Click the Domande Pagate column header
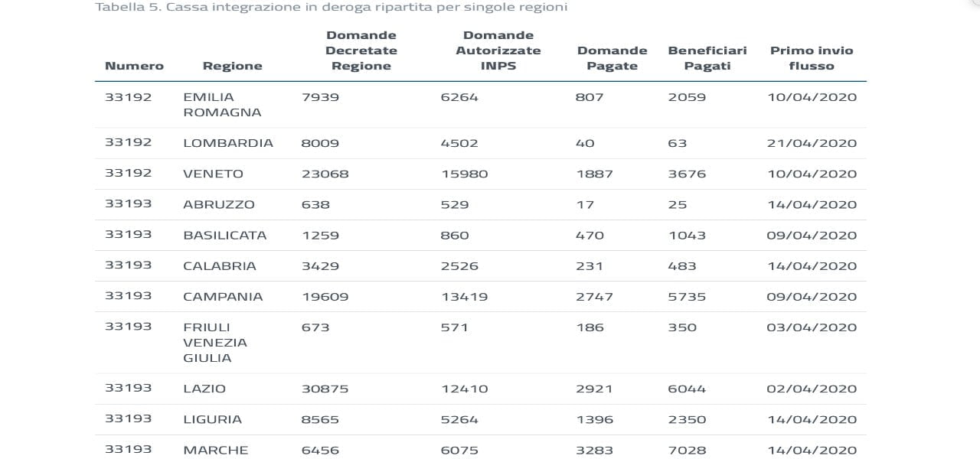The width and height of the screenshot is (980, 459). pyautogui.click(x=612, y=58)
